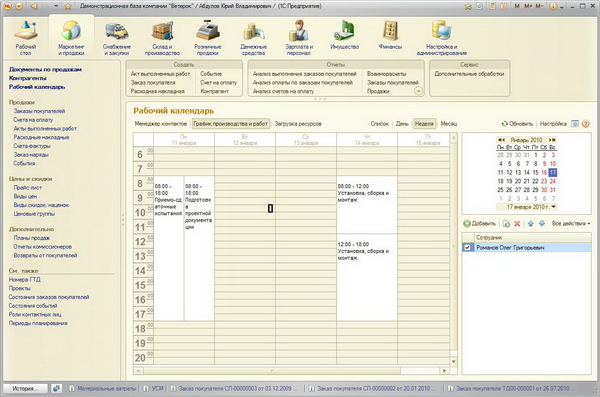Click the back arrow in title bar
This screenshot has width=600, height=397.
[x=34, y=6]
